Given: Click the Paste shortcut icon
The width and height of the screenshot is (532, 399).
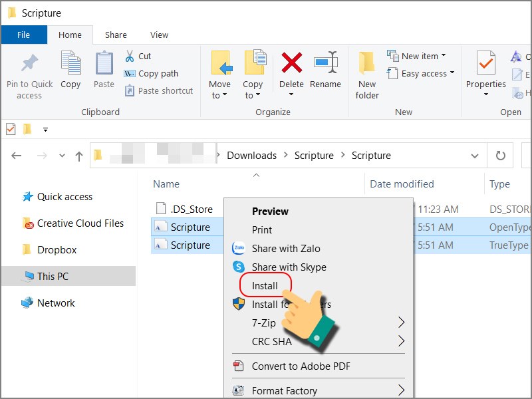Looking at the screenshot, I should click(129, 90).
